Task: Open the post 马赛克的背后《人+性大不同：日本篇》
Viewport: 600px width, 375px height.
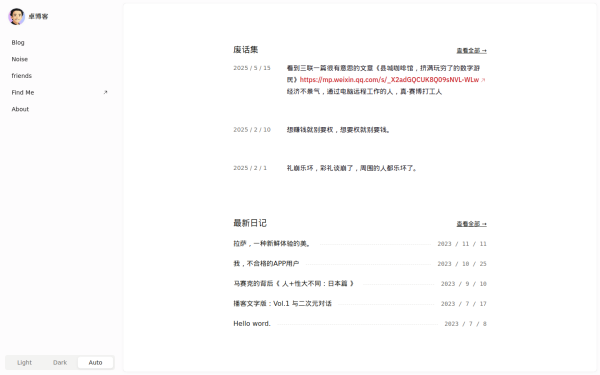Action: pyautogui.click(x=294, y=284)
